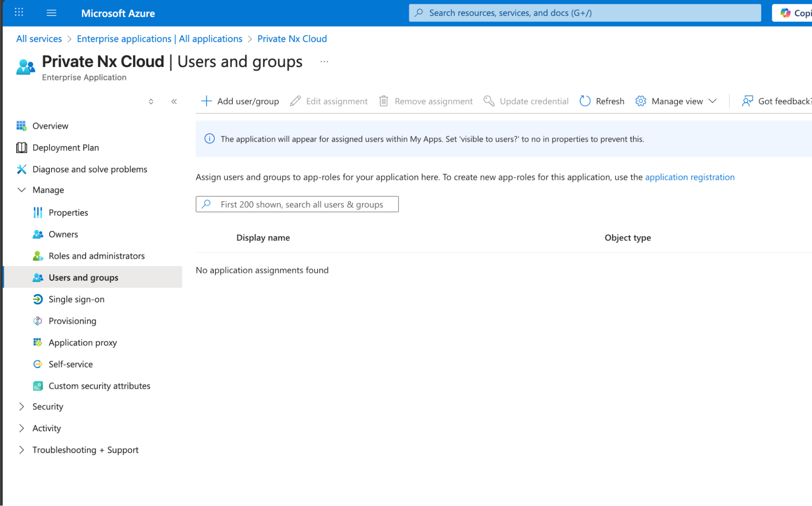Click the Self-service icon
The image size is (812, 506).
[x=38, y=364]
